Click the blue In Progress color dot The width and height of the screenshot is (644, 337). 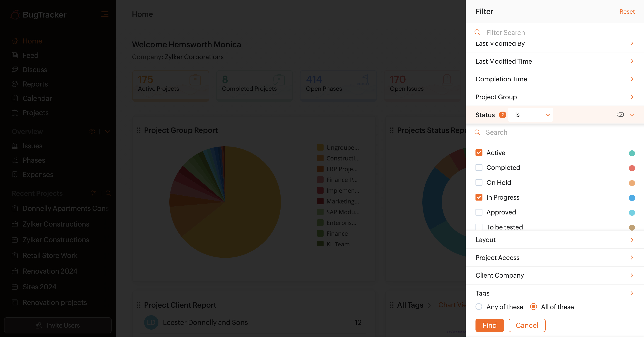point(632,198)
